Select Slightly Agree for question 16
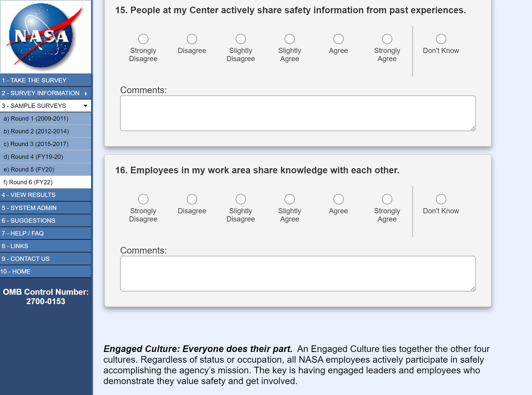Screen dimensions: 532x395 (289, 199)
